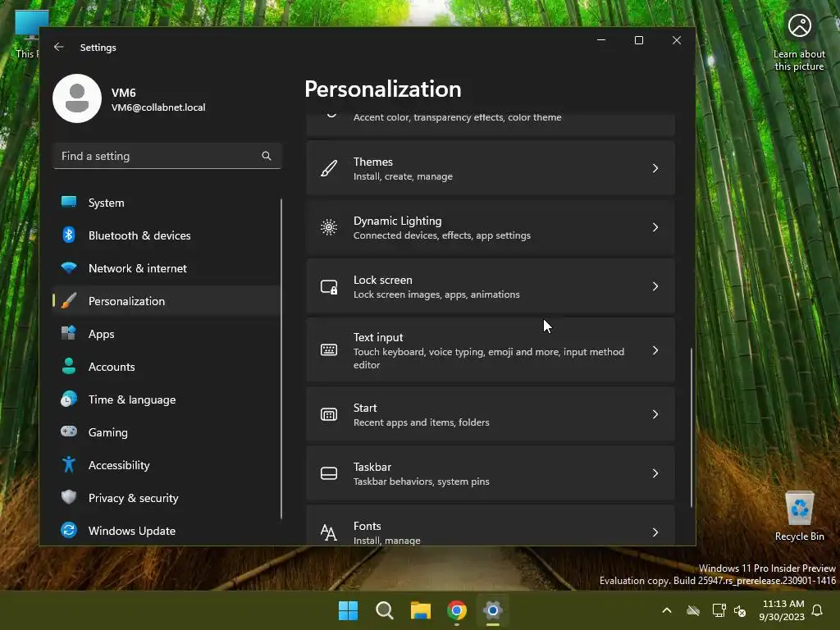
Task: Open Themes Install, create, manage description
Action: 403,176
